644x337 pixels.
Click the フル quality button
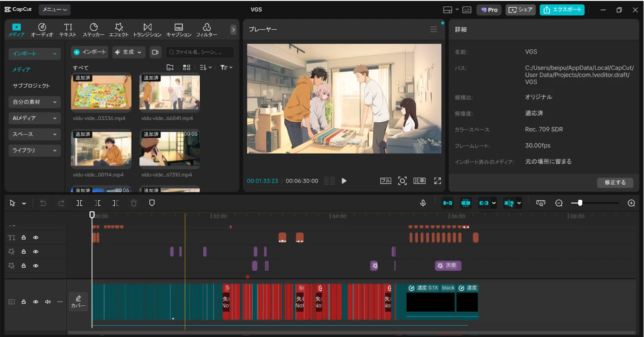click(386, 181)
